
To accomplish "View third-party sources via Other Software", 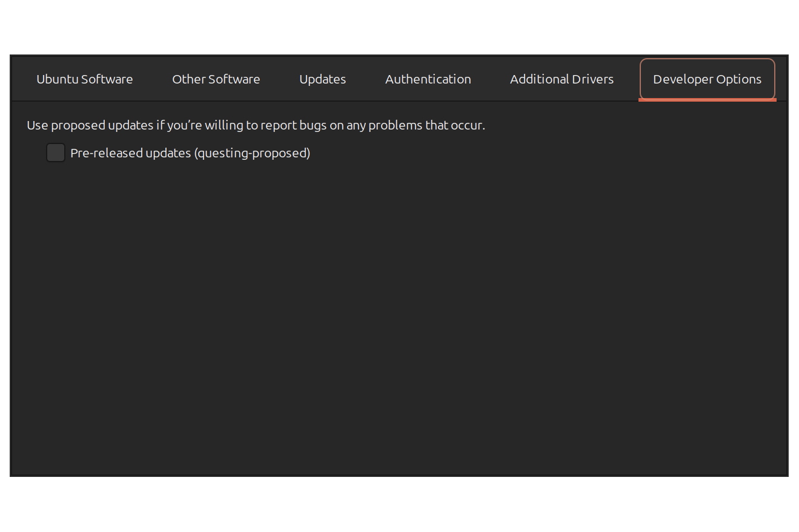I will [216, 79].
